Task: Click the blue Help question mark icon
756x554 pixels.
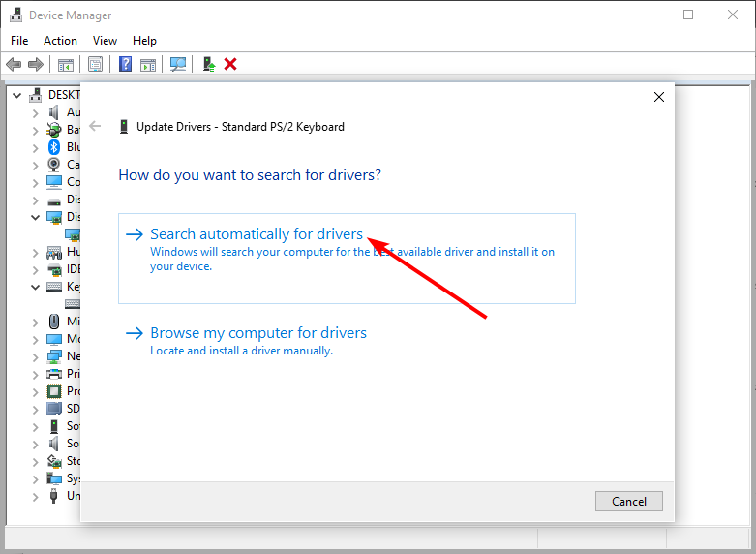Action: point(125,64)
